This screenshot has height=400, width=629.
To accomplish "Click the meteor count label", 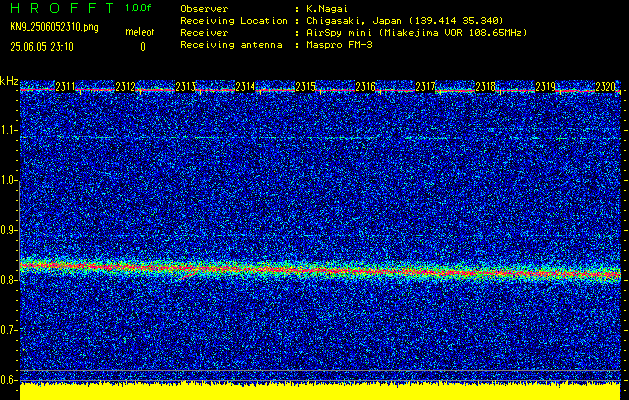I will tap(140, 32).
